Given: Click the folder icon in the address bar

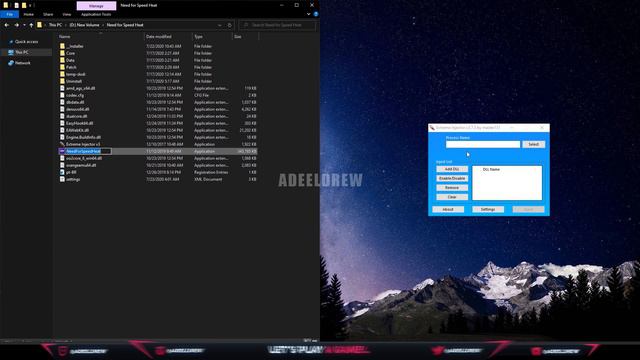Looking at the screenshot, I should (x=39, y=25).
